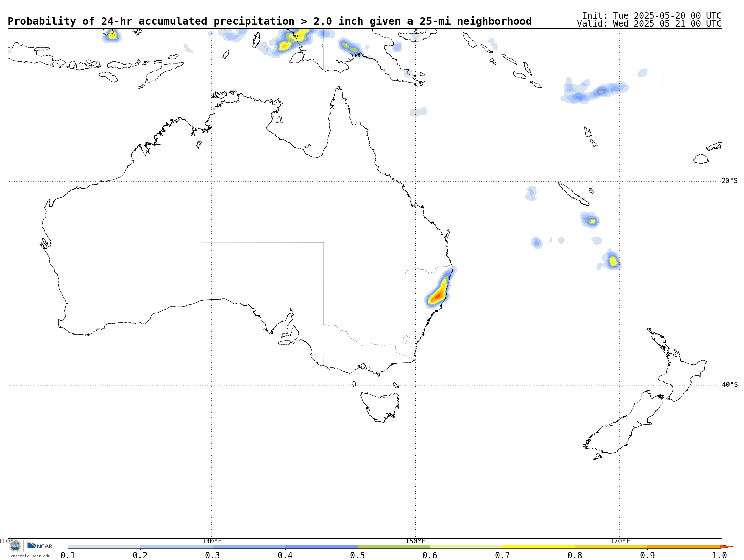
Task: Select the plot title about 24-hr accumulated precipitation
Action: 270,21
